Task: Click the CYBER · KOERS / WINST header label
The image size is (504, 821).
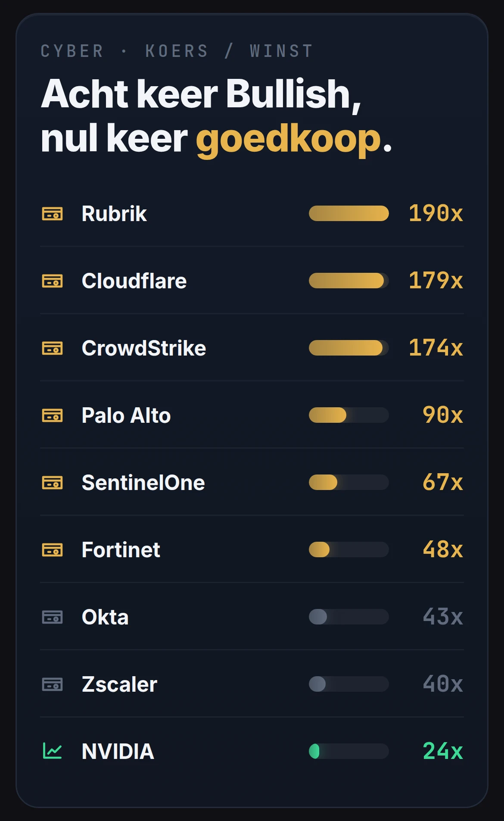Action: click(177, 51)
